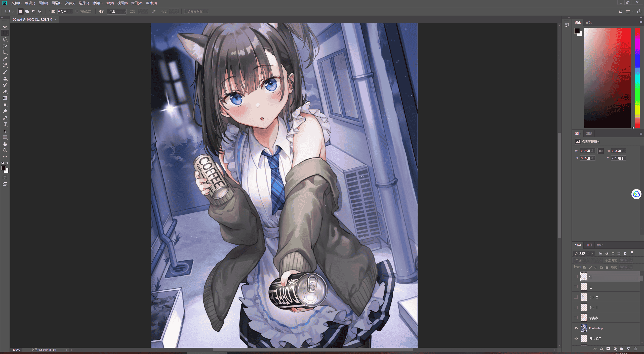Open the 不透明度 opacity dropdown arrow
The image size is (644, 354).
[x=631, y=260]
